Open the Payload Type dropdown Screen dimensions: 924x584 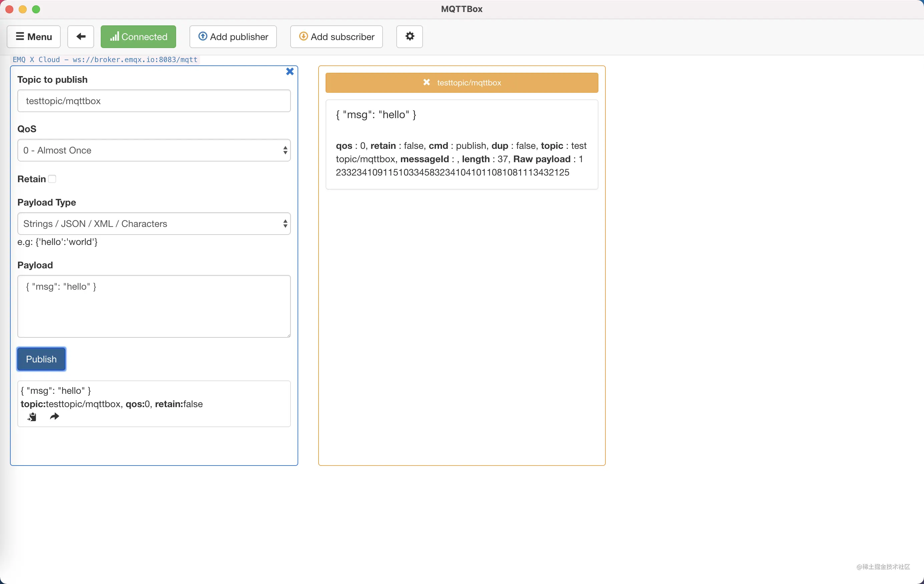coord(154,224)
